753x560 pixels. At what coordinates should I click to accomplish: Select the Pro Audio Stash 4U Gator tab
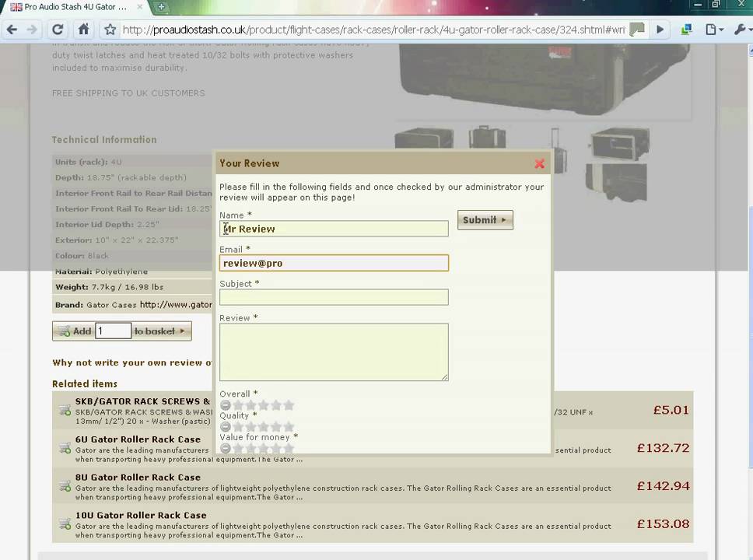pos(76,7)
